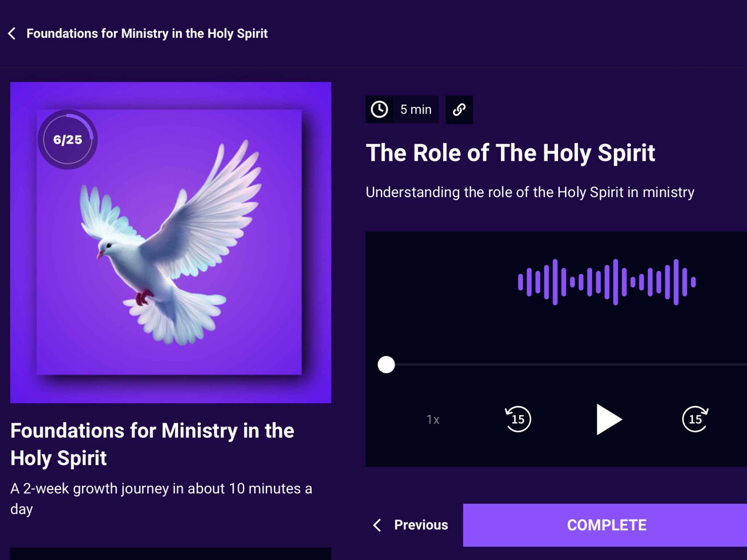
Task: Open the dove cover artwork
Action: 171,242
